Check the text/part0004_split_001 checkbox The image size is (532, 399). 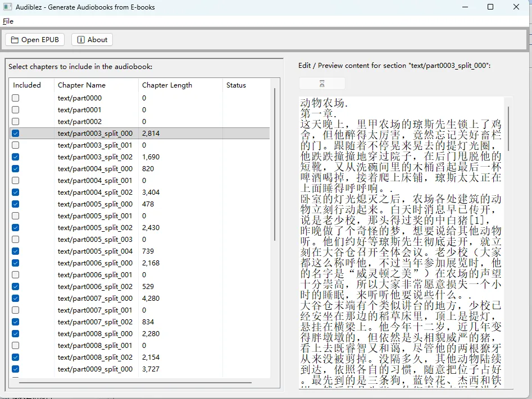[x=15, y=180]
